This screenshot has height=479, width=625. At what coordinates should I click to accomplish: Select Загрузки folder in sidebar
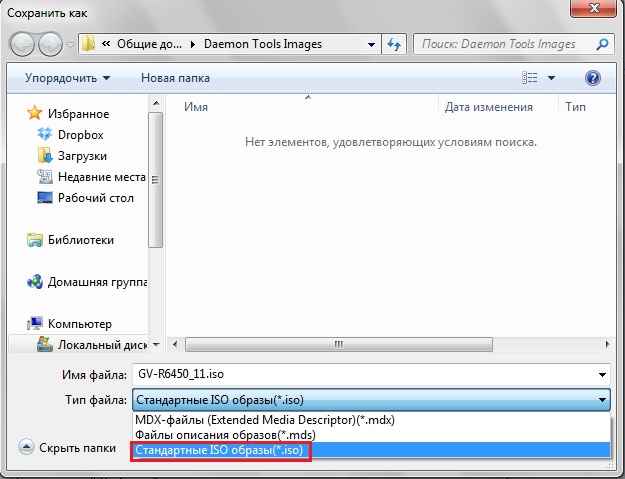82,155
